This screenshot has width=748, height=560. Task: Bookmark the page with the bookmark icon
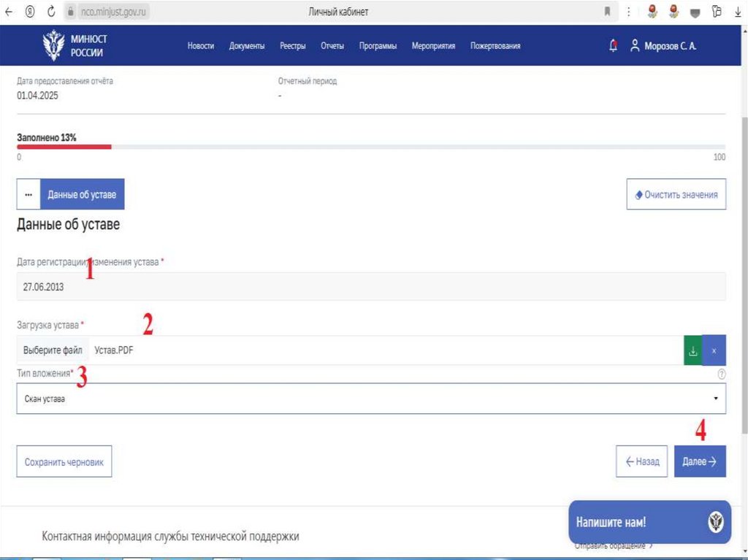coord(607,12)
